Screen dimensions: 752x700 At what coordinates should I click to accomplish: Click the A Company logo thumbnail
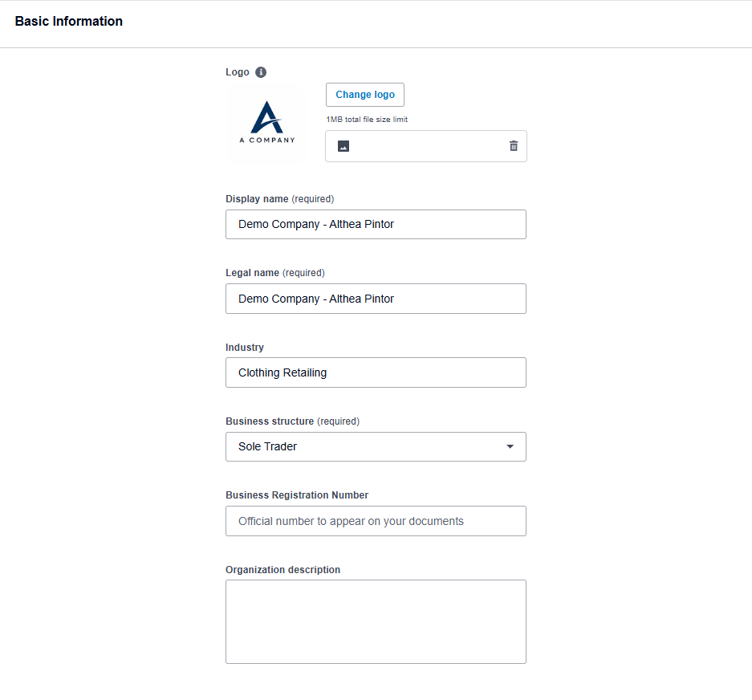coord(266,123)
